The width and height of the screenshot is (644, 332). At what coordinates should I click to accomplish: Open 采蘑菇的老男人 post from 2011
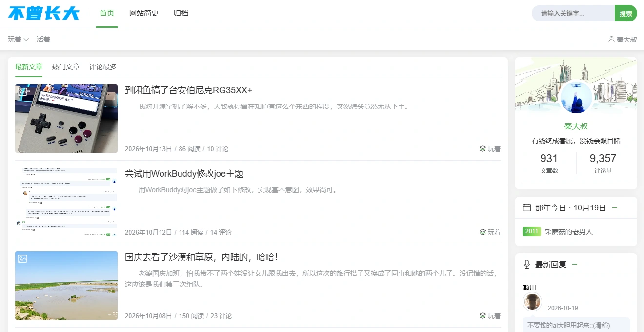coord(569,232)
